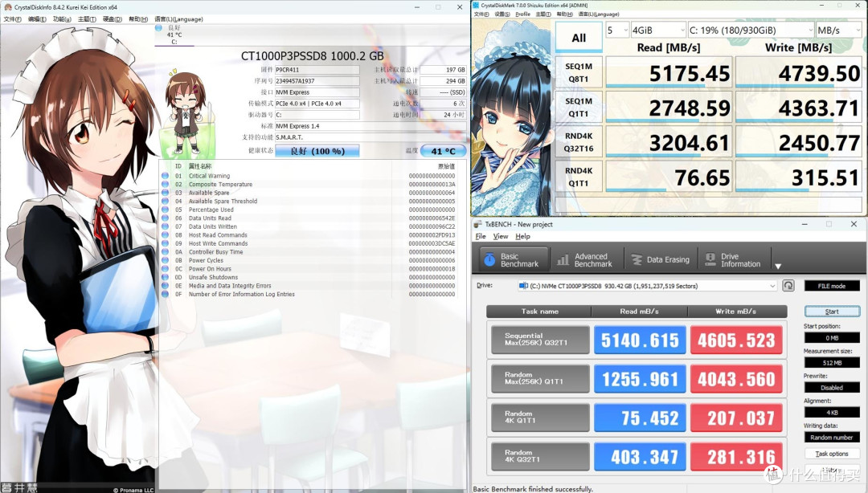Run the SEQ1M Q8T1 test
This screenshot has width=868, height=493.
(x=579, y=72)
